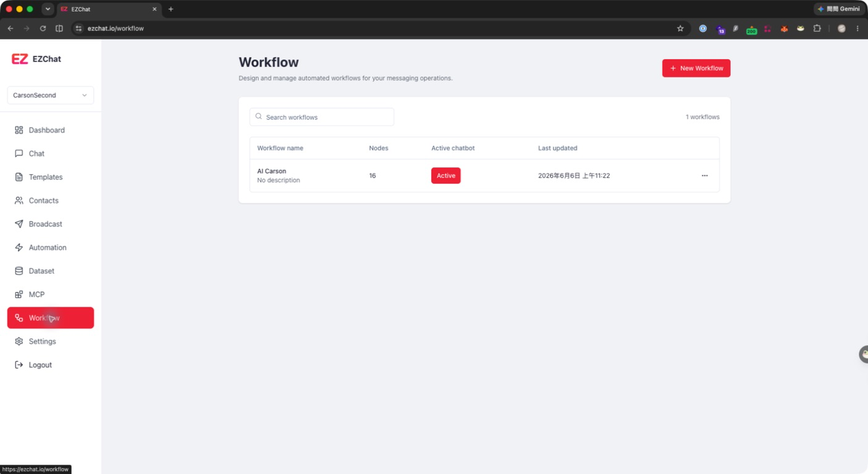This screenshot has height=474, width=868.
Task: Click the Workflow name column header
Action: [280, 148]
